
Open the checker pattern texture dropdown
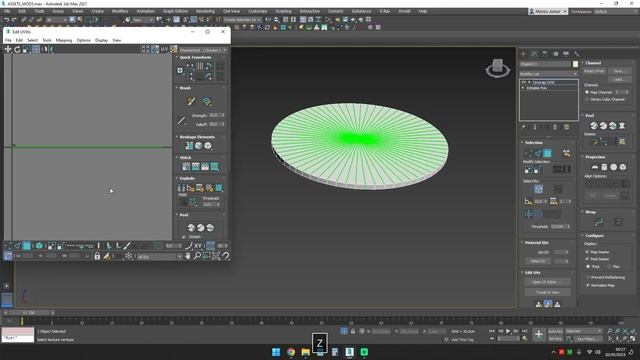pyautogui.click(x=203, y=50)
